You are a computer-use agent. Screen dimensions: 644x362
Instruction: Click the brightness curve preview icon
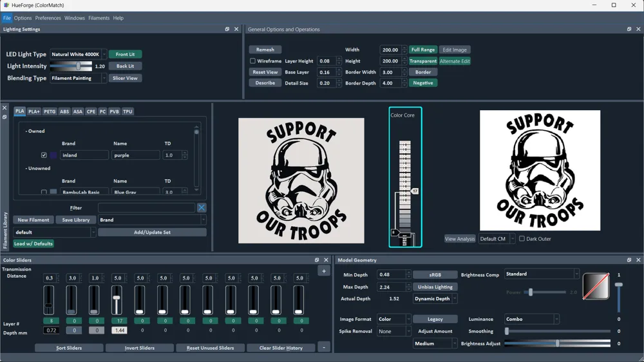pyautogui.click(x=596, y=287)
